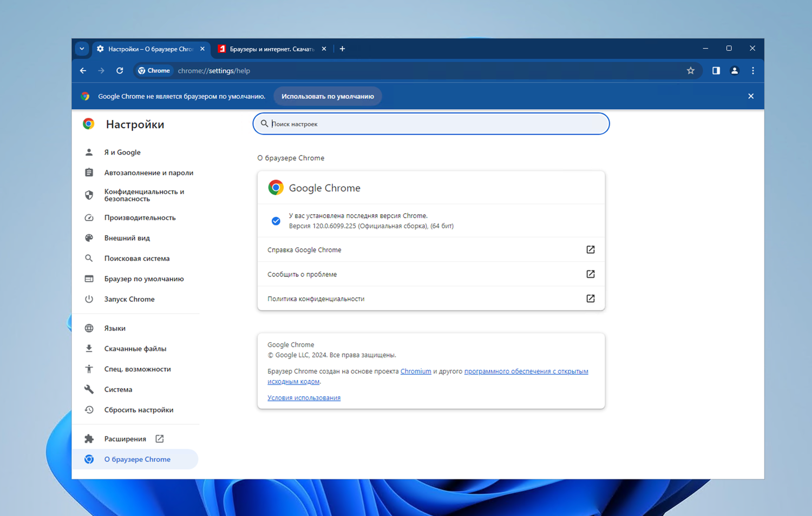The width and height of the screenshot is (812, 516).
Task: Open Конфиденциальность и безопасность section
Action: (135, 195)
